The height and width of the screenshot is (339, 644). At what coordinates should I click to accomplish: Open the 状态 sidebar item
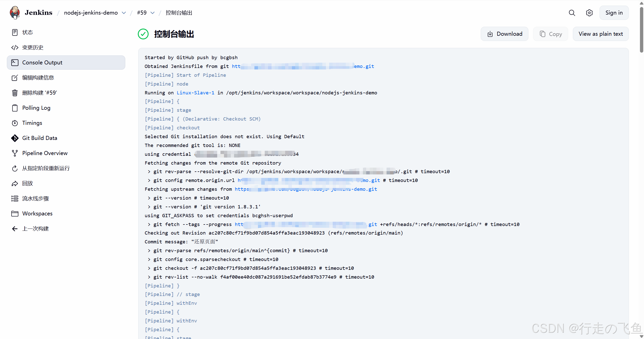[x=66, y=32]
